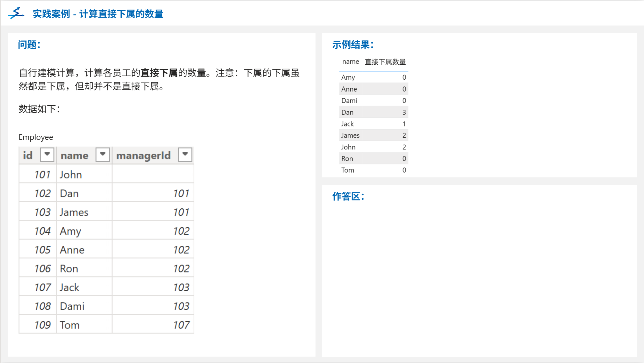Select the Ron row in result table

[373, 159]
